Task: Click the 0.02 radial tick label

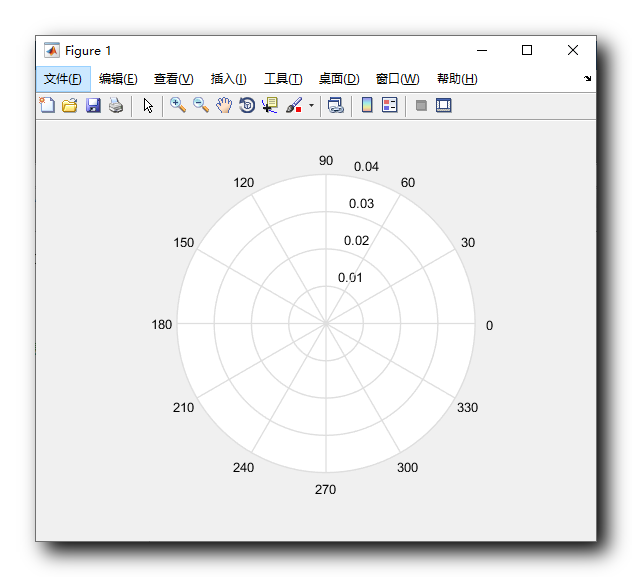Action: coord(356,241)
